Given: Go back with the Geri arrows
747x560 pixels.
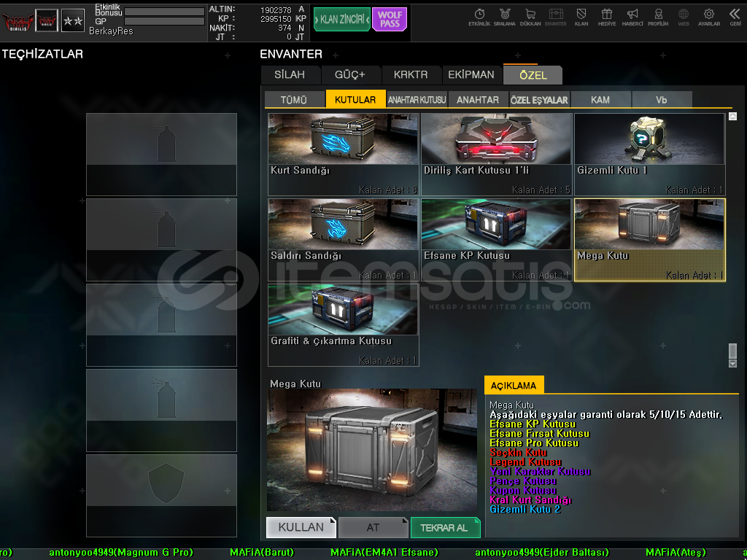Looking at the screenshot, I should point(735,16).
